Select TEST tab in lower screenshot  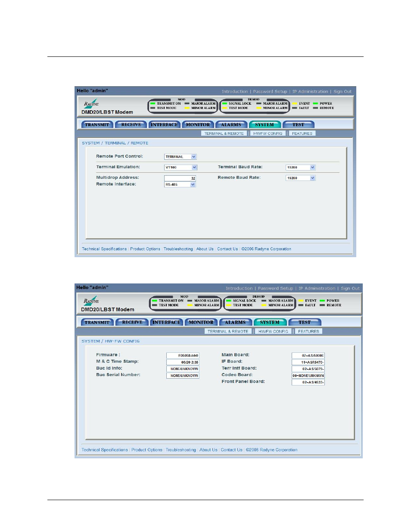(x=305, y=322)
